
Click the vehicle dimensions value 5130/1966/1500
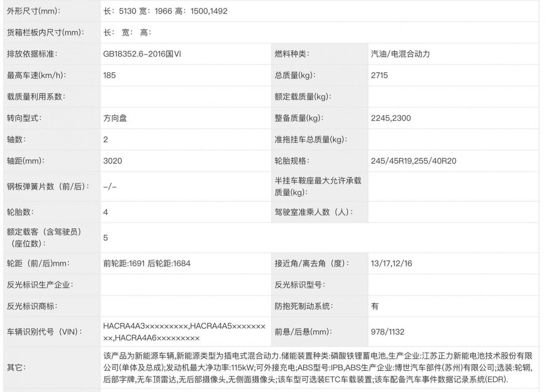[x=165, y=11]
